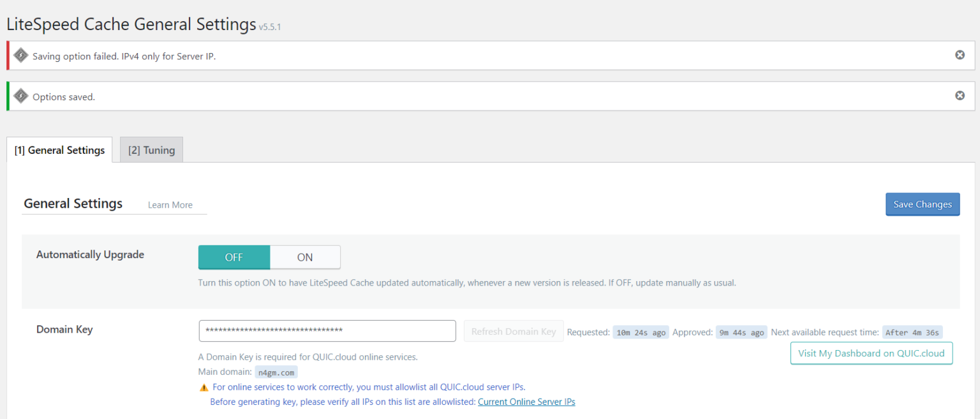Open the Learn More link
The image size is (980, 419).
pos(170,204)
